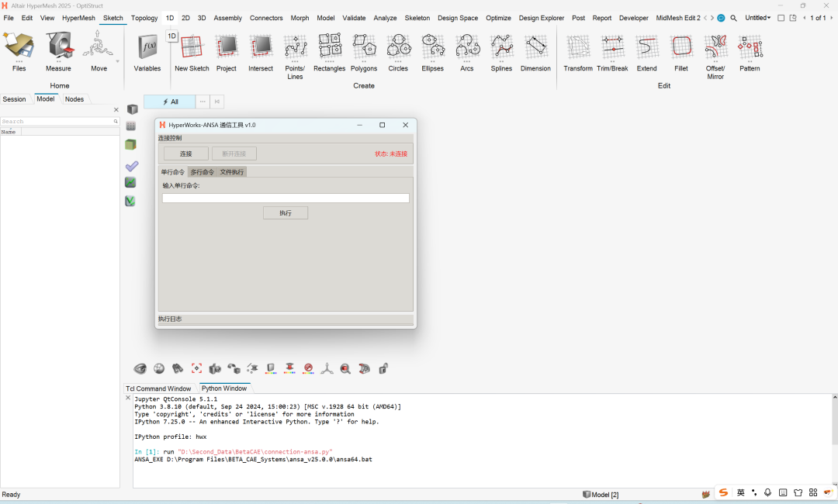Click the Splines tool icon
Image resolution: width=838 pixels, height=504 pixels.
click(501, 48)
